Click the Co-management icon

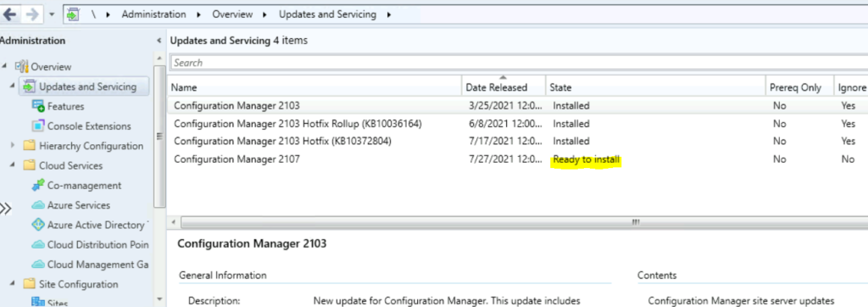coord(38,185)
